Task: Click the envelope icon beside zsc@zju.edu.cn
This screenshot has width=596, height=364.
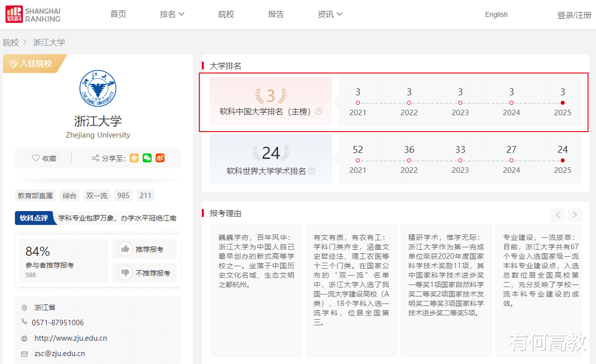Action: click(x=24, y=354)
